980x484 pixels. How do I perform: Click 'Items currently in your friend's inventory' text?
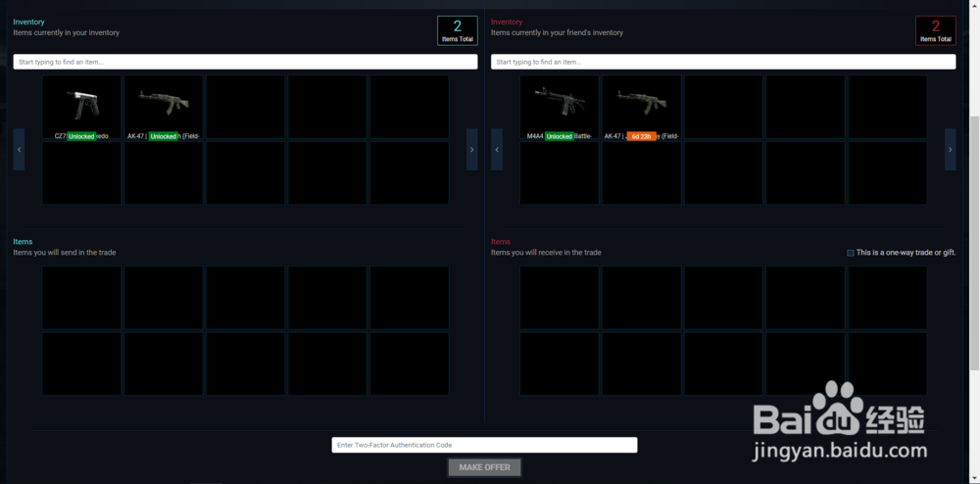pyautogui.click(x=557, y=32)
